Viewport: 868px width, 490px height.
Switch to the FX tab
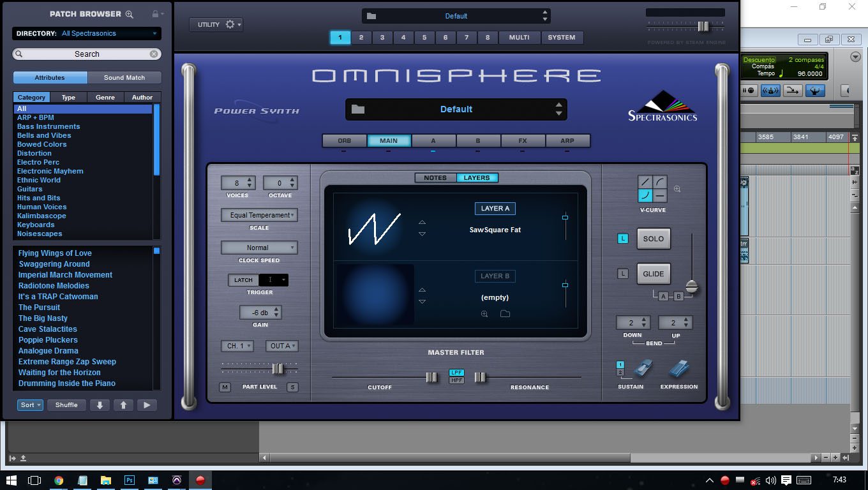[522, 141]
